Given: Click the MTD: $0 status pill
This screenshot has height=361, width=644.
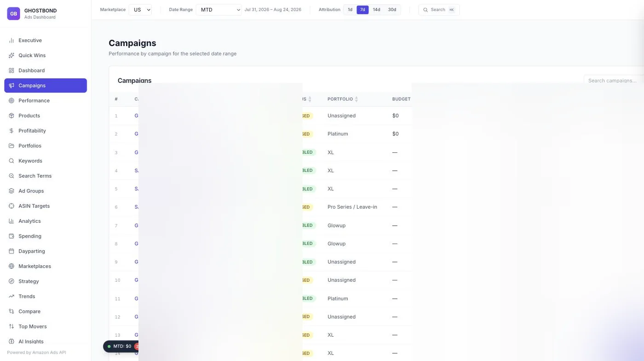Looking at the screenshot, I should 121,346.
